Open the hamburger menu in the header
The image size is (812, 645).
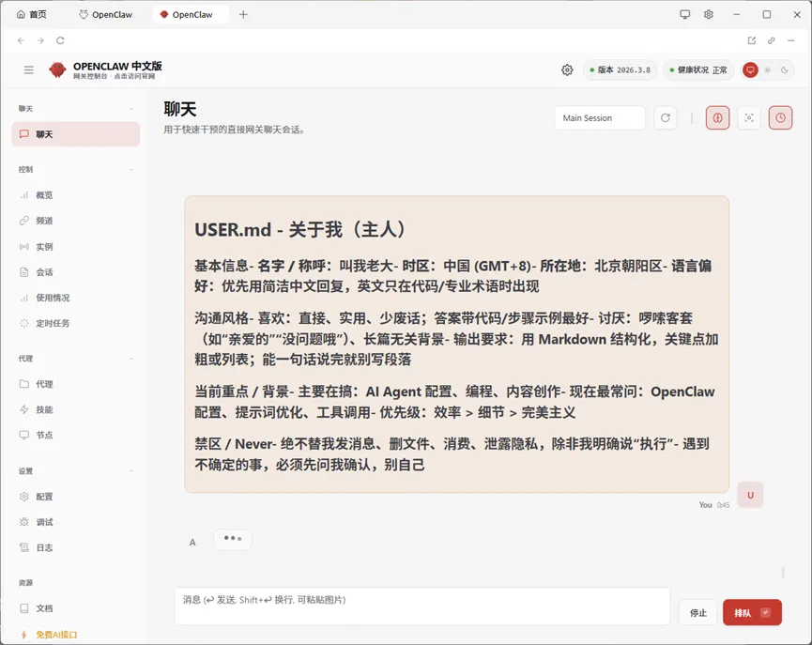click(29, 69)
